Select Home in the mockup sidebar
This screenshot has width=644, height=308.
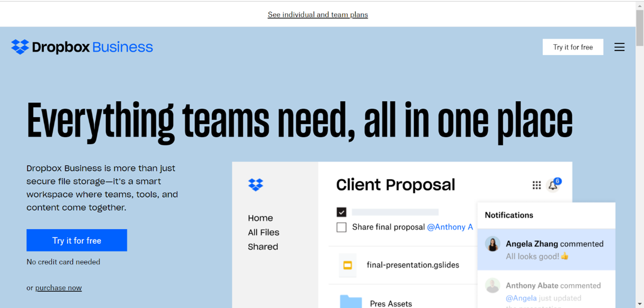click(x=260, y=218)
